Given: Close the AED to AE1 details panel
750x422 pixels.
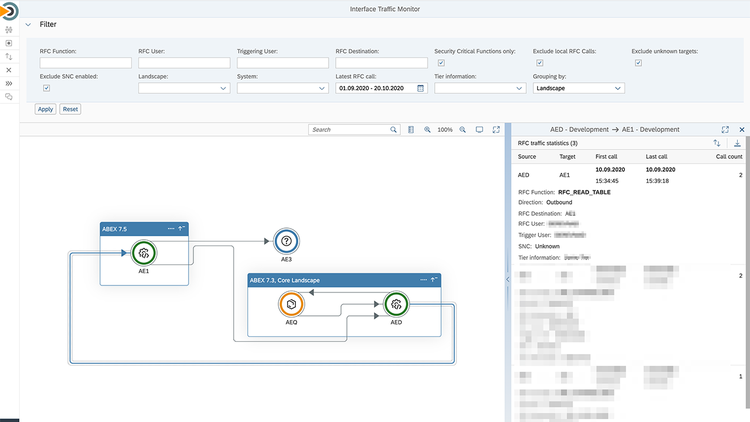Looking at the screenshot, I should coord(742,130).
